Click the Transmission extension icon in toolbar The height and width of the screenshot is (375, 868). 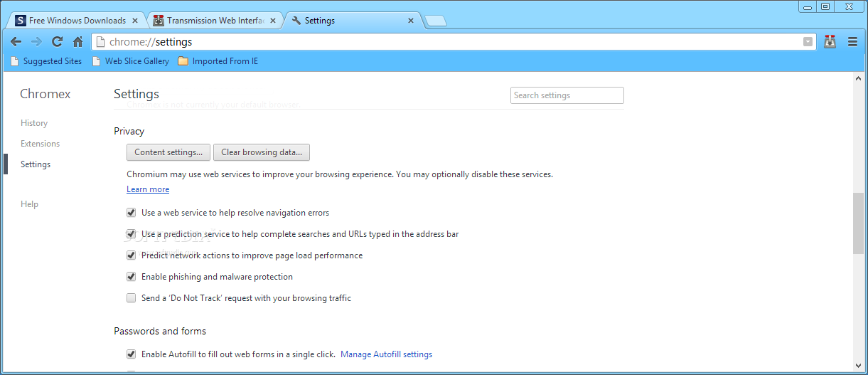[830, 42]
